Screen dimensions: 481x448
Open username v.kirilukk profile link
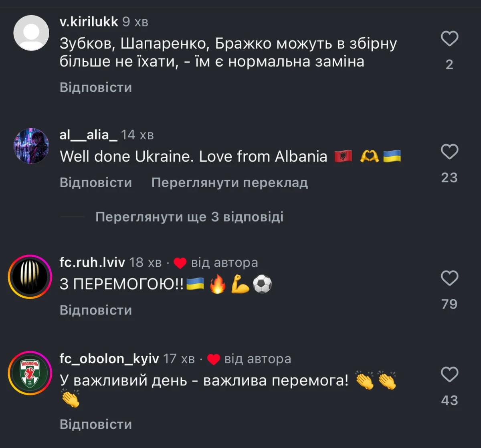(x=89, y=22)
